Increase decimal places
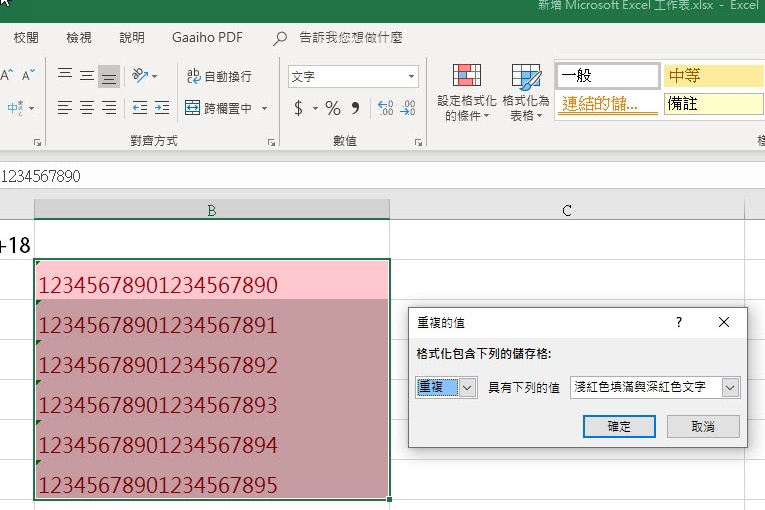The width and height of the screenshot is (765, 510). [x=385, y=108]
